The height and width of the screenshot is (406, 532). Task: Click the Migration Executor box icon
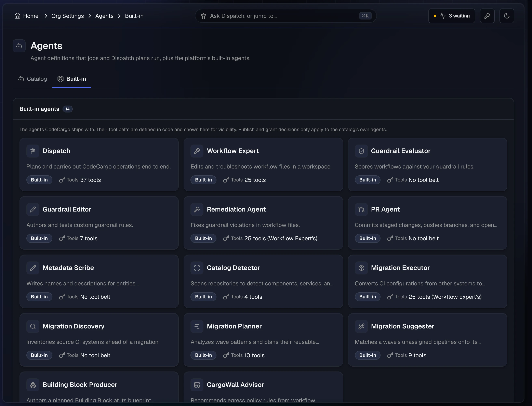(x=361, y=268)
